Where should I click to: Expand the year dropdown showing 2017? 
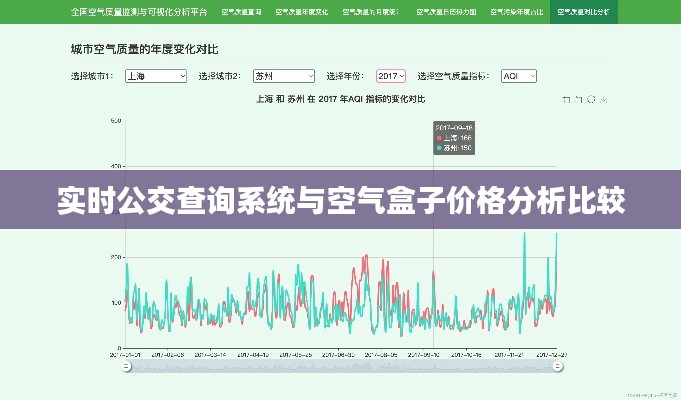391,75
